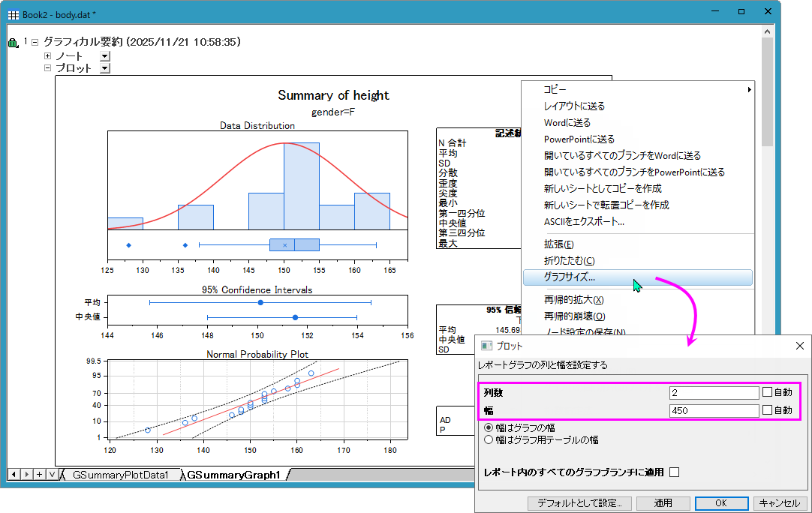The image size is (812, 513).
Task: Click the 幅 input field showing 450
Action: point(714,410)
